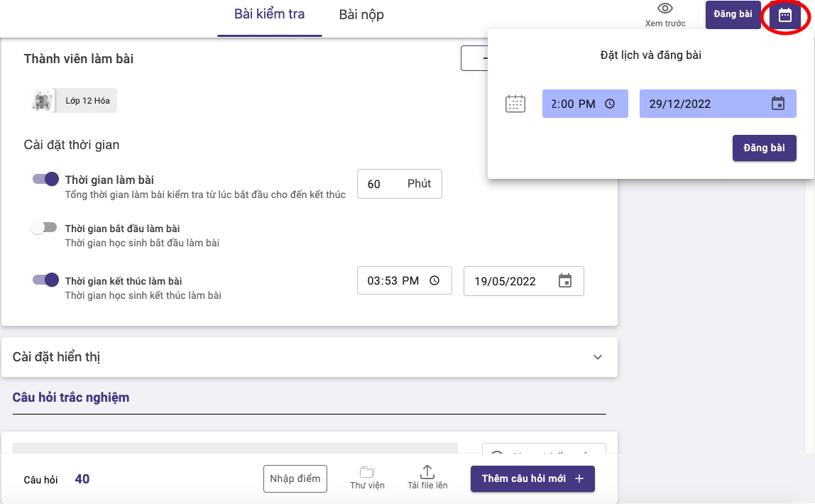This screenshot has height=504, width=815.
Task: Switch to the Bài kiểm tra tab
Action: [x=270, y=14]
